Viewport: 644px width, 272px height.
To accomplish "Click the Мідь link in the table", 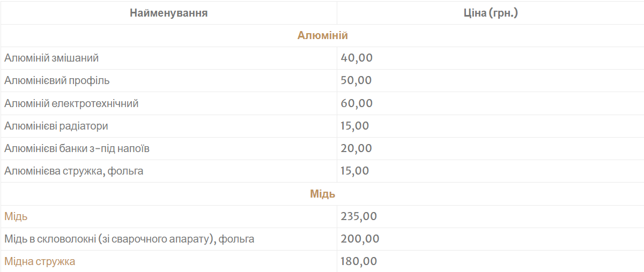I will click(16, 217).
